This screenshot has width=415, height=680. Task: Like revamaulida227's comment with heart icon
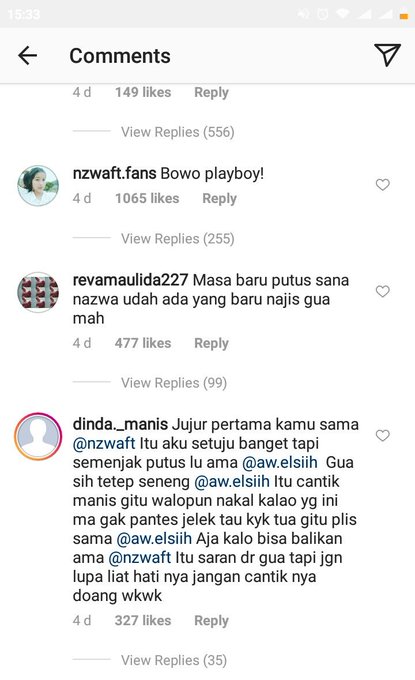pos(382,291)
